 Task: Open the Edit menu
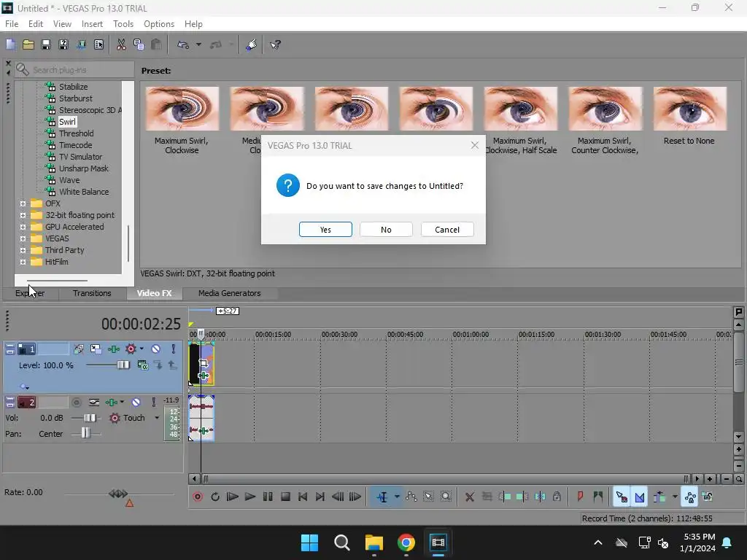36,24
